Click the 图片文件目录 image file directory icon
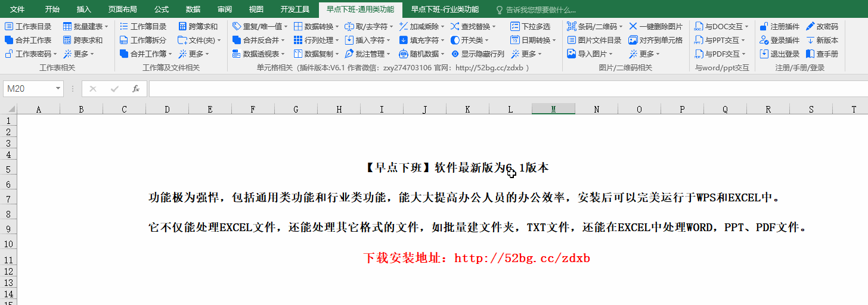The image size is (868, 305). pyautogui.click(x=572, y=40)
